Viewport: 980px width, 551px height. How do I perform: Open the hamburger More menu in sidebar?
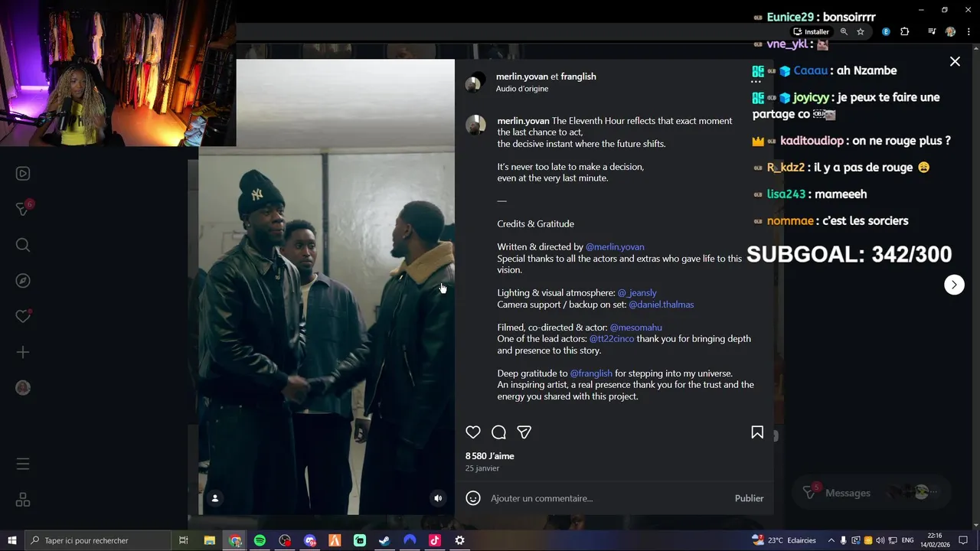click(x=23, y=464)
